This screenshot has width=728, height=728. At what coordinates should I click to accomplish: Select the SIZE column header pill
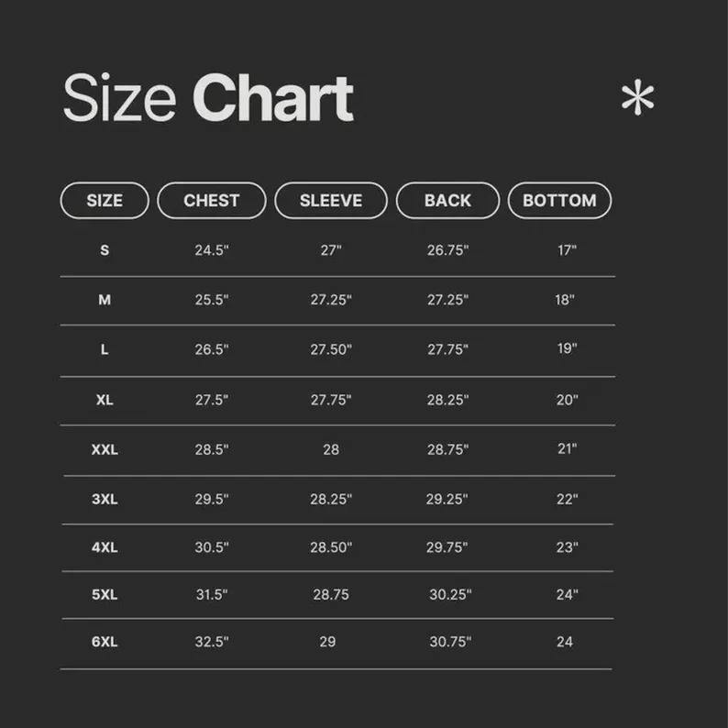105,201
